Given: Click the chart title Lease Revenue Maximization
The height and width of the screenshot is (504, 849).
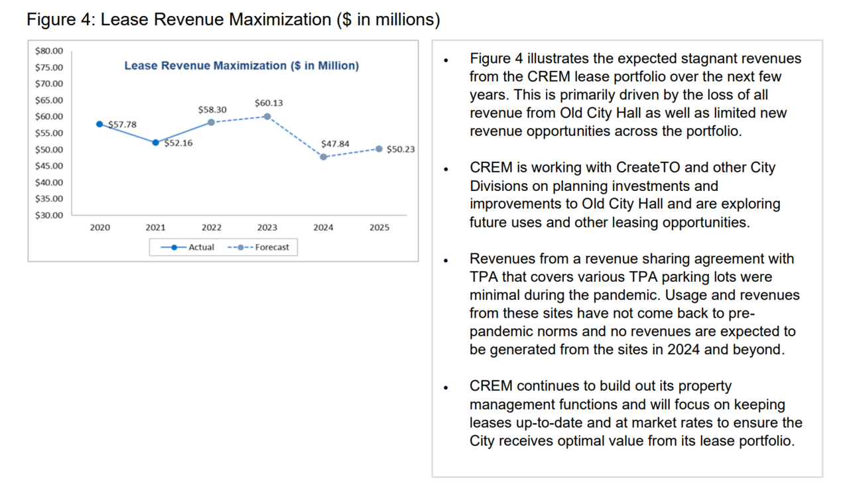Looking at the screenshot, I should tap(241, 66).
